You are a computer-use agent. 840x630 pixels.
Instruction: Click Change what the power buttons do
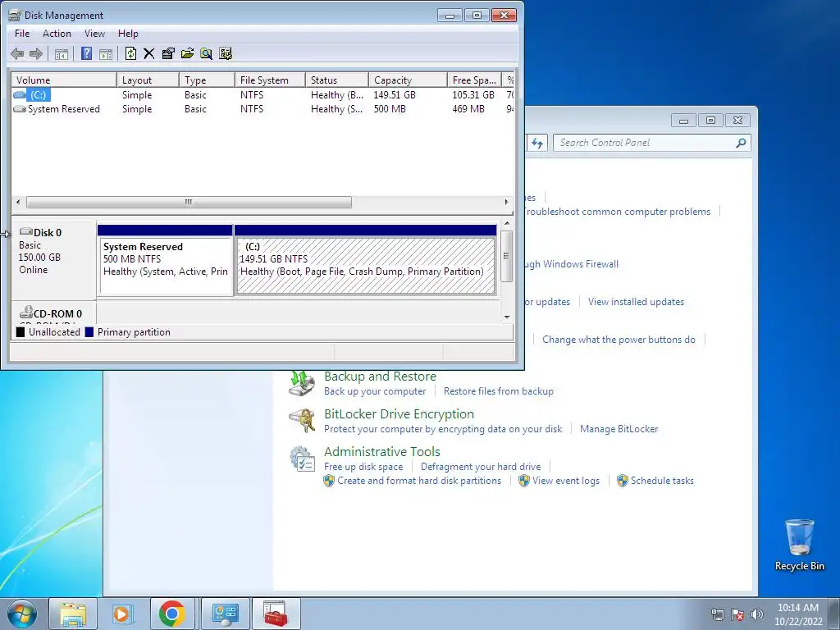(x=619, y=339)
